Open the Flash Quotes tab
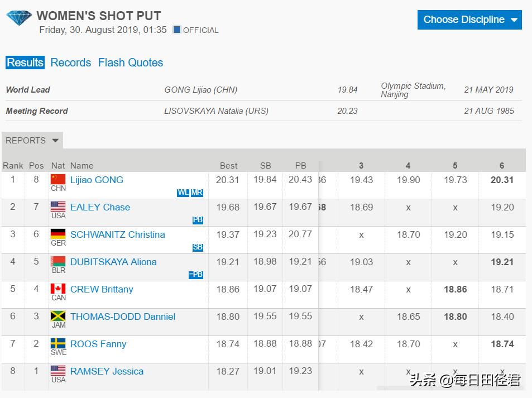The width and height of the screenshot is (532, 398). point(131,63)
